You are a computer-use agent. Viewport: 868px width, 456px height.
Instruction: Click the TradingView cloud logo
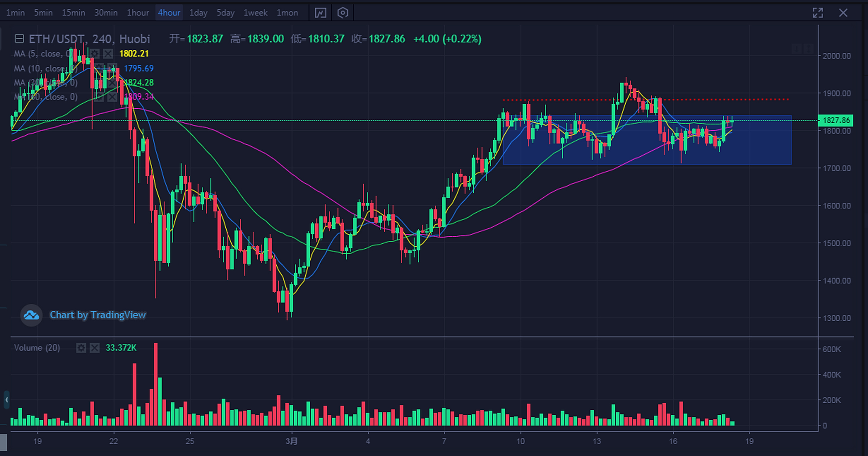coord(31,315)
